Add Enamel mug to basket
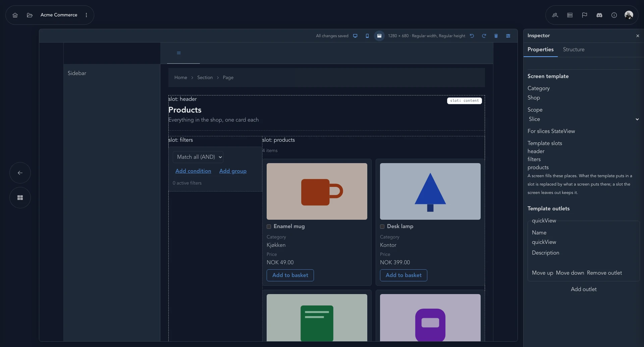644x347 pixels. tap(290, 275)
